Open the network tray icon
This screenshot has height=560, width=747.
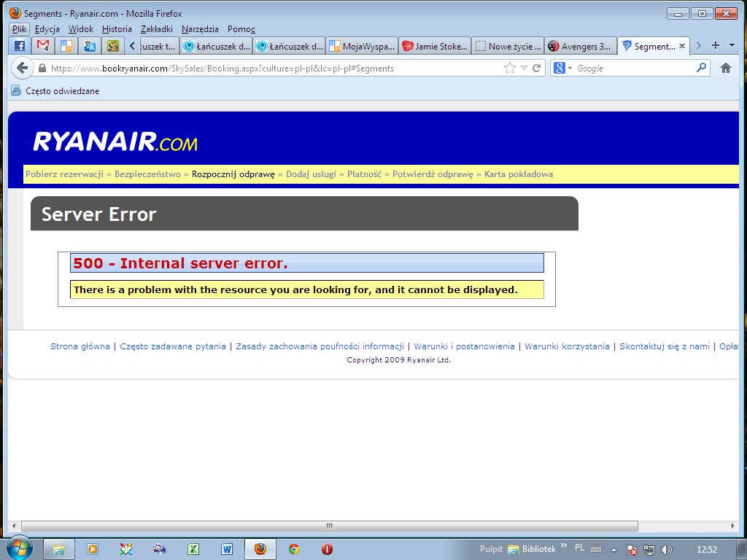[649, 550]
